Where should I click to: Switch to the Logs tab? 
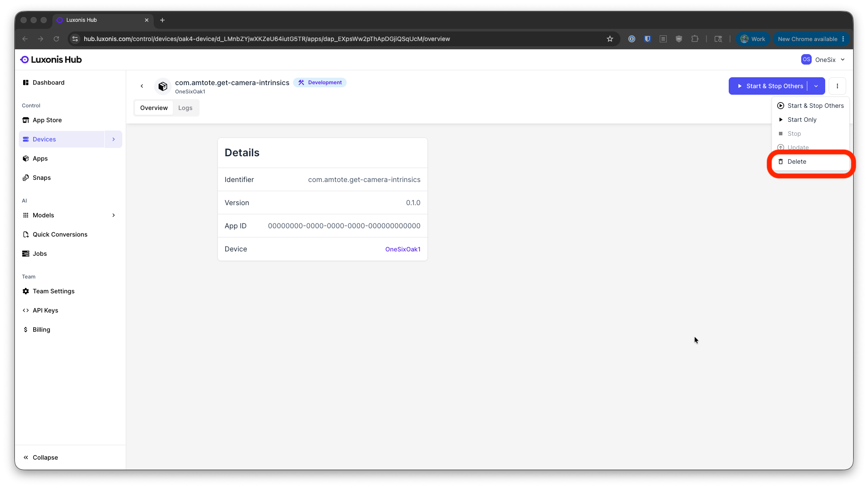point(185,108)
